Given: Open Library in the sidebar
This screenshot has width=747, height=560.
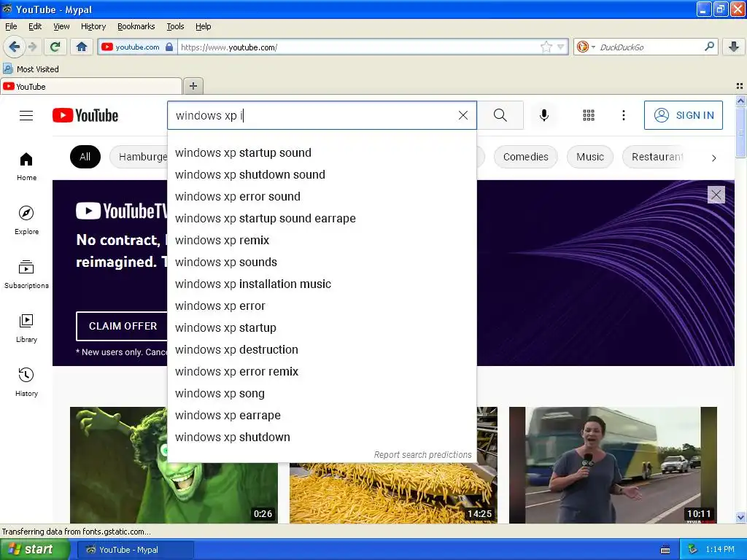Looking at the screenshot, I should (x=26, y=328).
